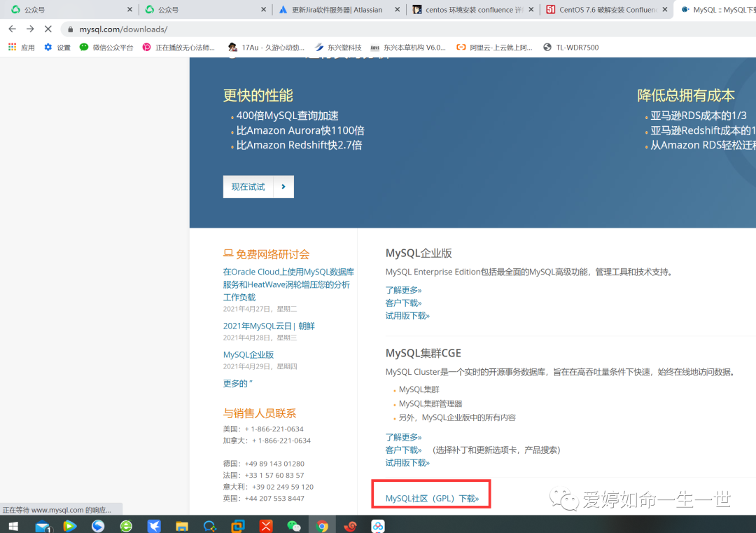756x533 pixels.
Task: Open the 设置 bookmark
Action: point(57,47)
